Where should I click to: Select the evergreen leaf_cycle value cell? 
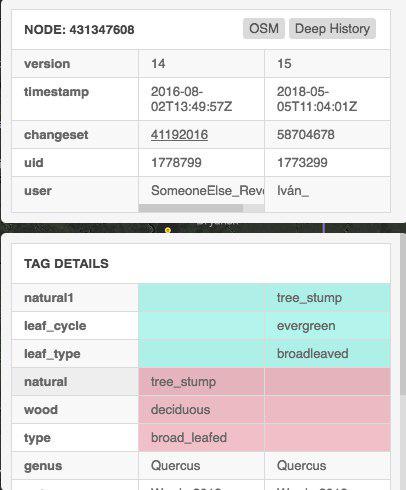pos(327,326)
